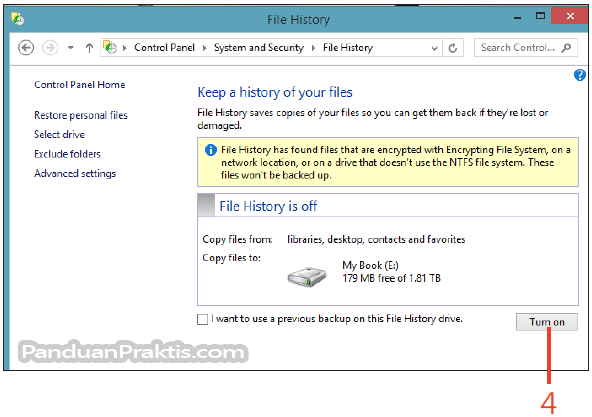This screenshot has height=417, width=592.
Task: Maximize the File History window
Action: tap(541, 16)
